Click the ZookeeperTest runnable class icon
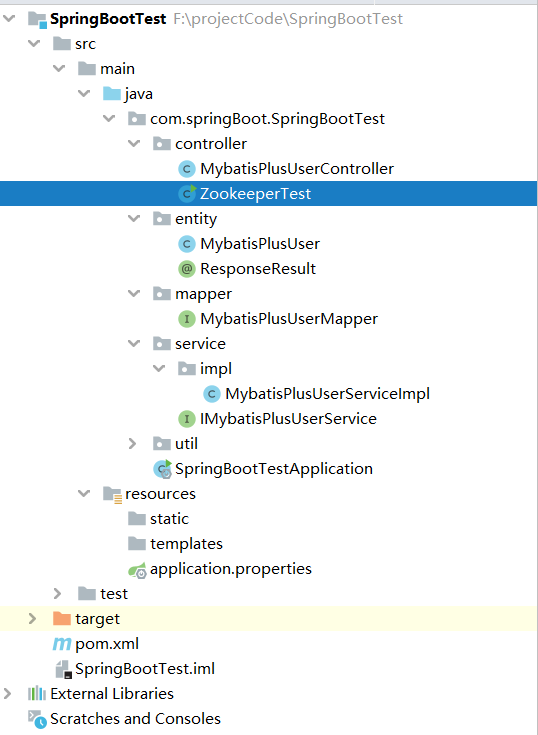This screenshot has width=538, height=735. click(x=187, y=194)
